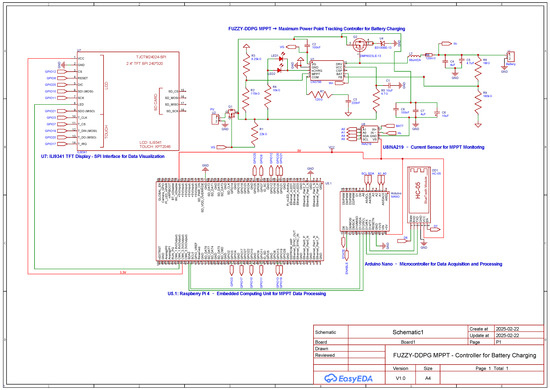This screenshot has width=550, height=390.
Task: Click the Schottky diode next to Q2
Action: (383, 43)
